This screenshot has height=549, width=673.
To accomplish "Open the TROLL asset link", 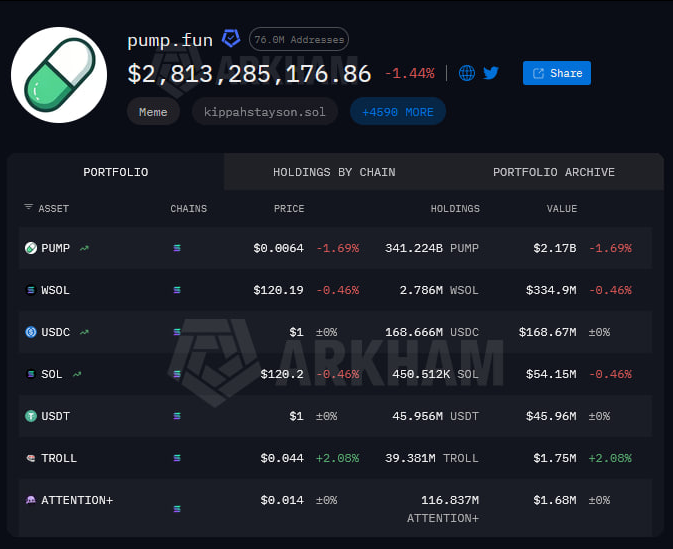I will tap(59, 458).
